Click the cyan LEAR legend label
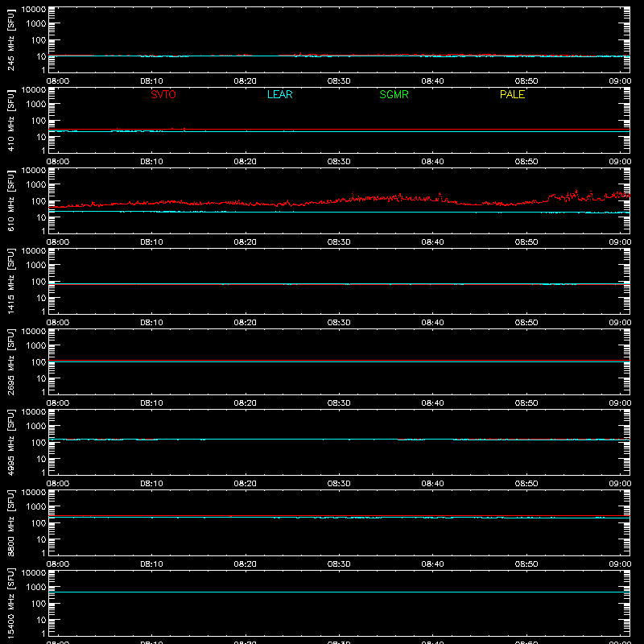644x644 pixels. 279,94
